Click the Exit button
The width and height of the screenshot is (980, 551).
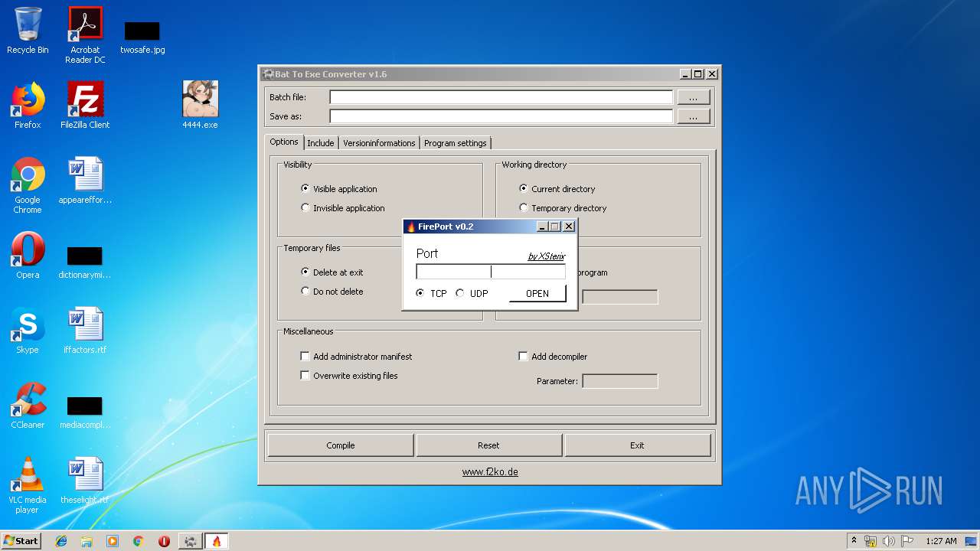637,445
